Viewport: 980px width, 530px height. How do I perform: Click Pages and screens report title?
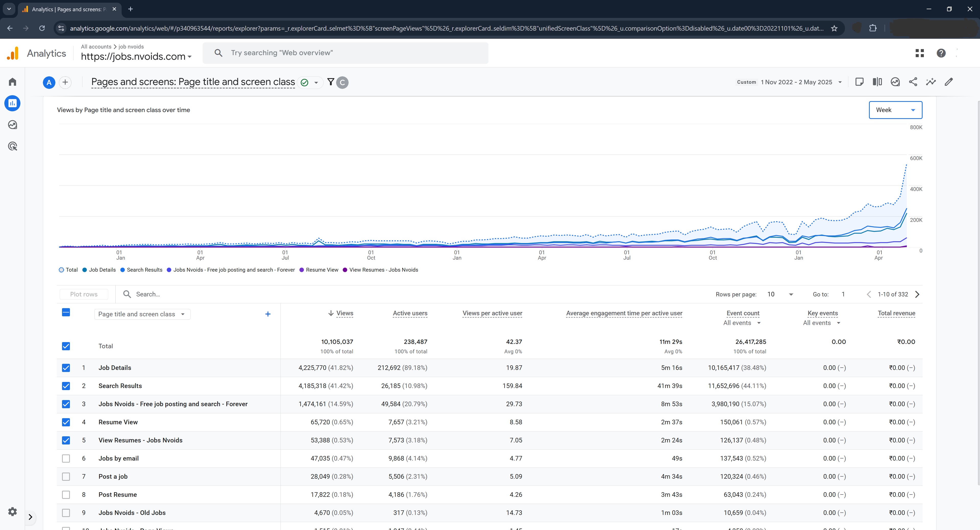(x=193, y=82)
